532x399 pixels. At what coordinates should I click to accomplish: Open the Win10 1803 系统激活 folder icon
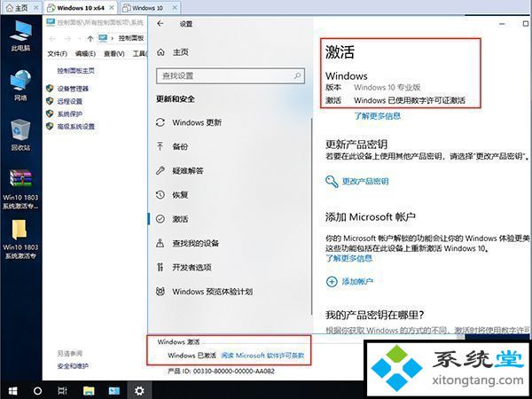point(20,239)
